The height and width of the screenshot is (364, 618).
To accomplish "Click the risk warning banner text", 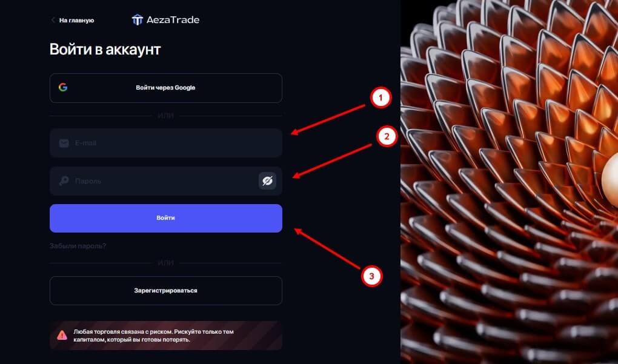I will pyautogui.click(x=153, y=336).
